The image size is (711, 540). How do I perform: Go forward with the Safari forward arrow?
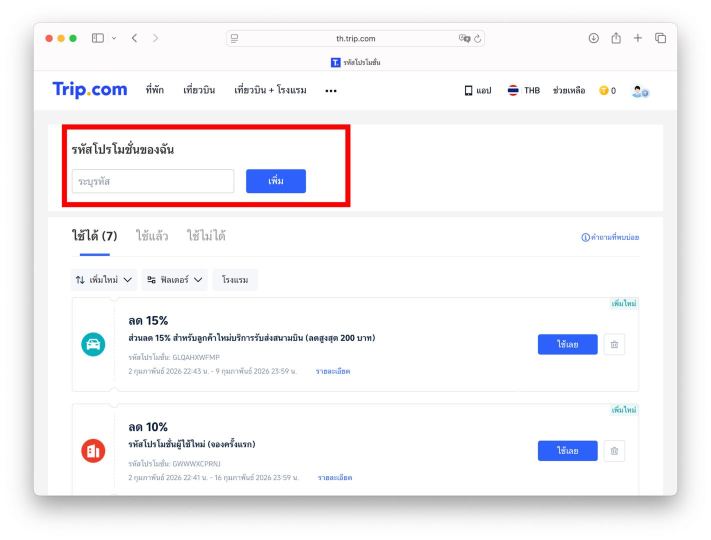[x=156, y=38]
